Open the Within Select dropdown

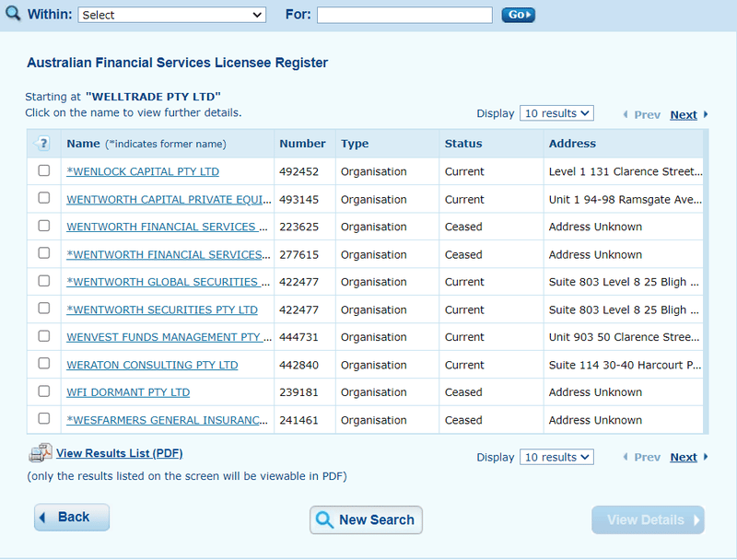pos(172,15)
